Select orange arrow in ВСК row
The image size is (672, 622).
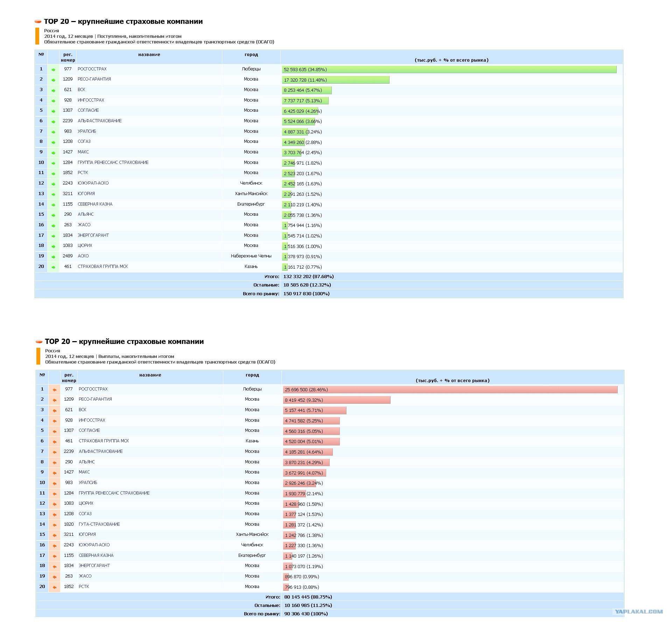(55, 410)
